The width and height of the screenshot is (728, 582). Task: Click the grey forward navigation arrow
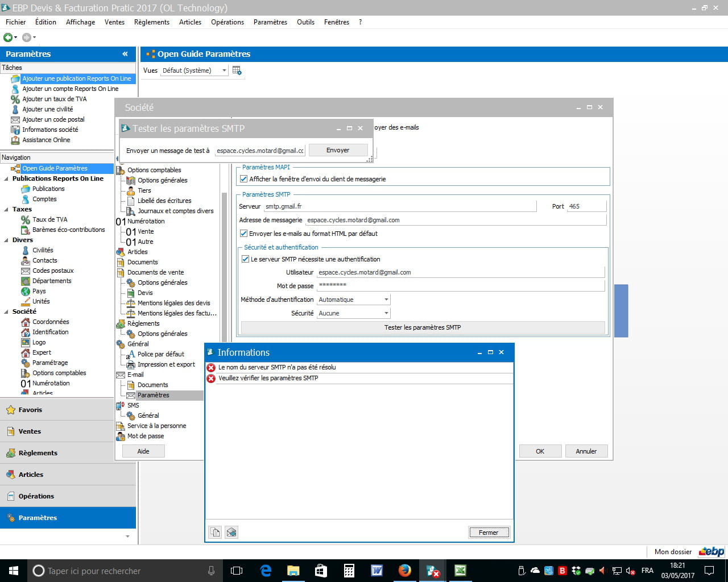pos(26,38)
